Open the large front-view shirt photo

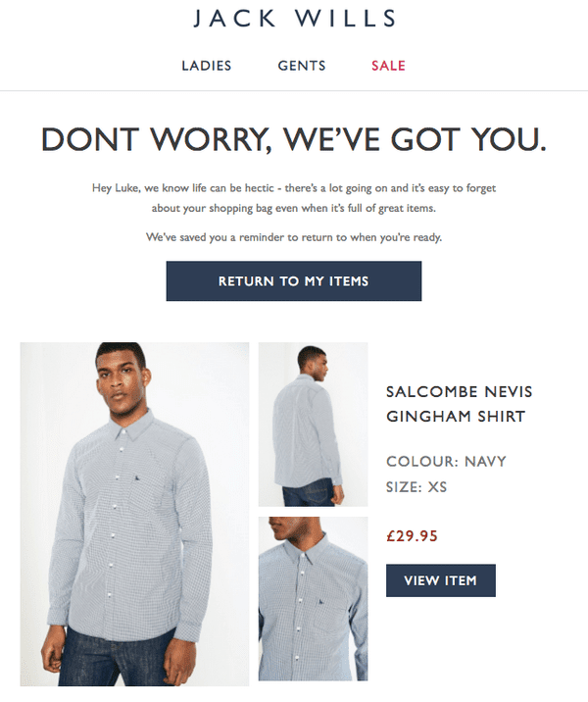134,514
